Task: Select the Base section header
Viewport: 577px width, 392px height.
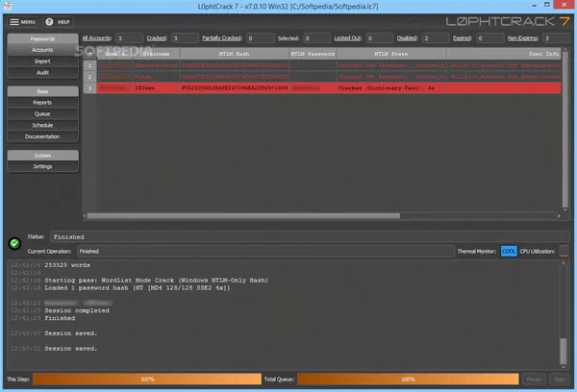Action: pyautogui.click(x=42, y=91)
